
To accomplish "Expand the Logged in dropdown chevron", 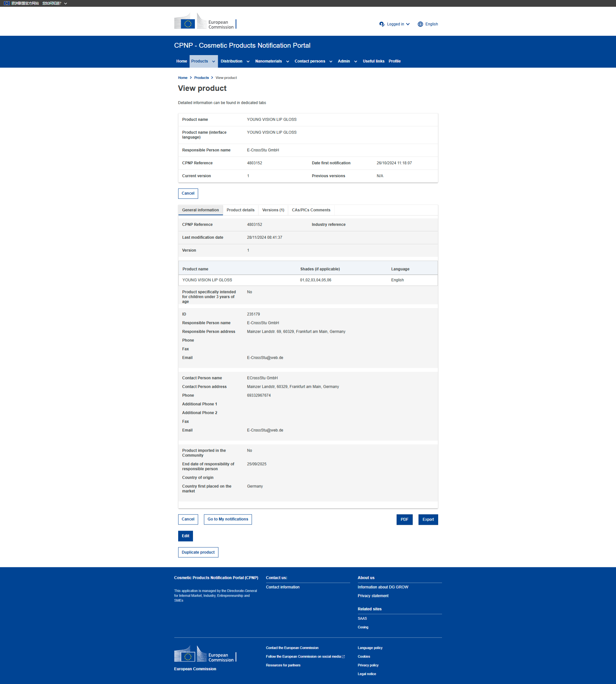I will click(408, 24).
